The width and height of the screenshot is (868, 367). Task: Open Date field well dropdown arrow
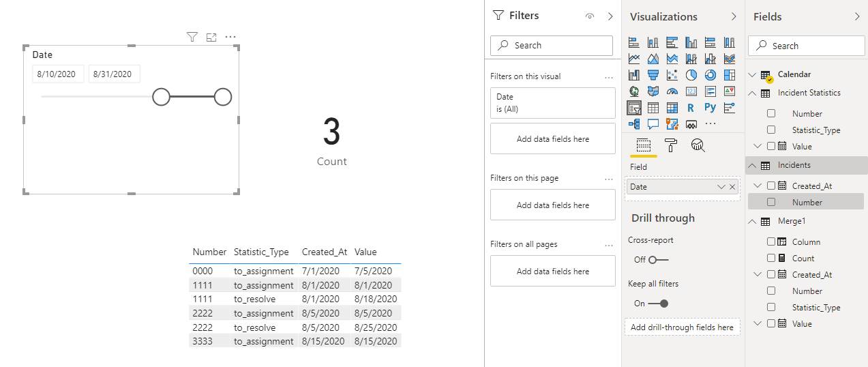pos(721,187)
